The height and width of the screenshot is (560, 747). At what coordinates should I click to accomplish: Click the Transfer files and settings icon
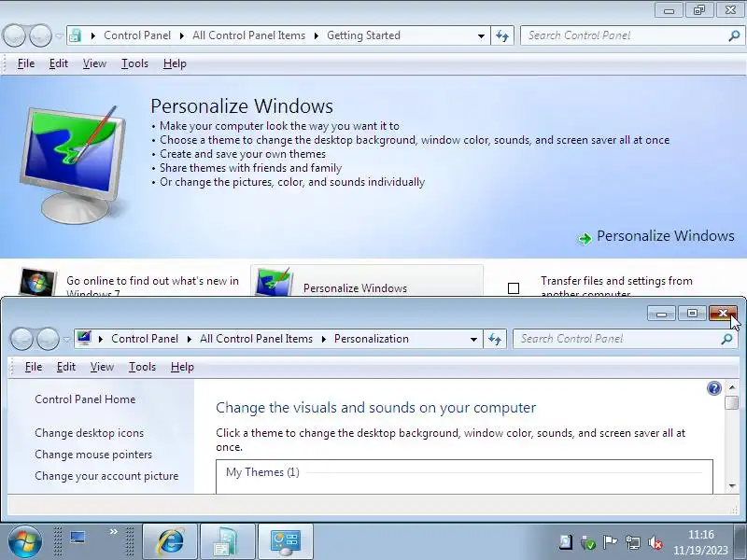[513, 288]
